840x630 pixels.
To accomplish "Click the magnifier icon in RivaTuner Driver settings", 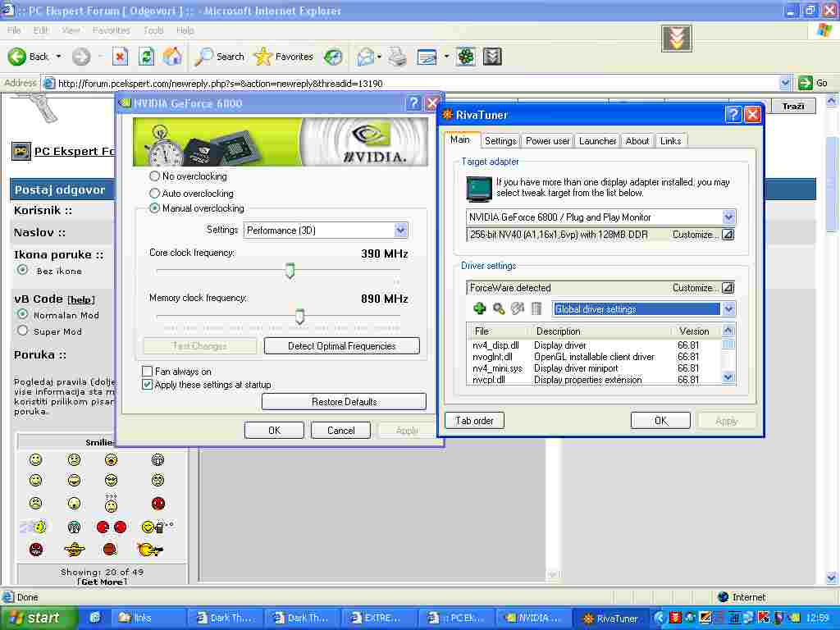I will 499,309.
